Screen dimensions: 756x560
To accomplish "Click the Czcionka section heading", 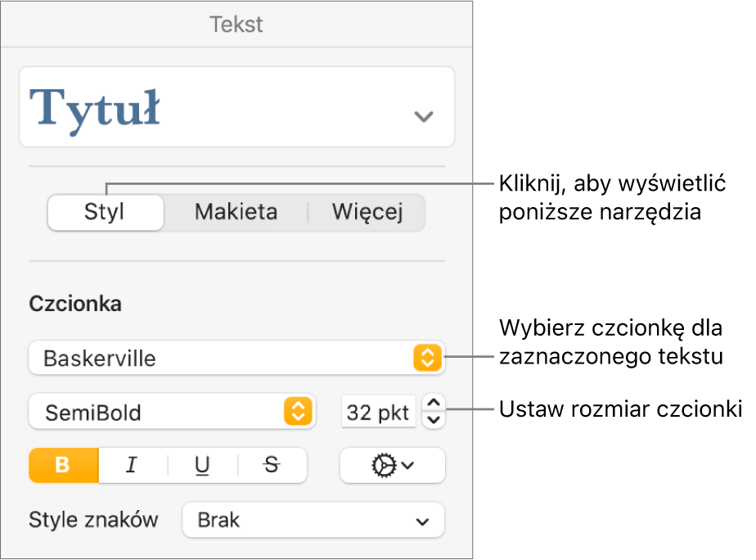I will pos(75,304).
